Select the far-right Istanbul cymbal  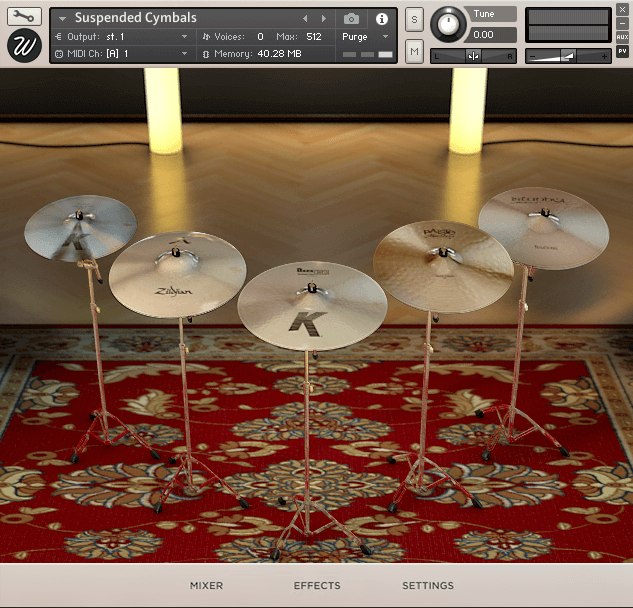(544, 229)
